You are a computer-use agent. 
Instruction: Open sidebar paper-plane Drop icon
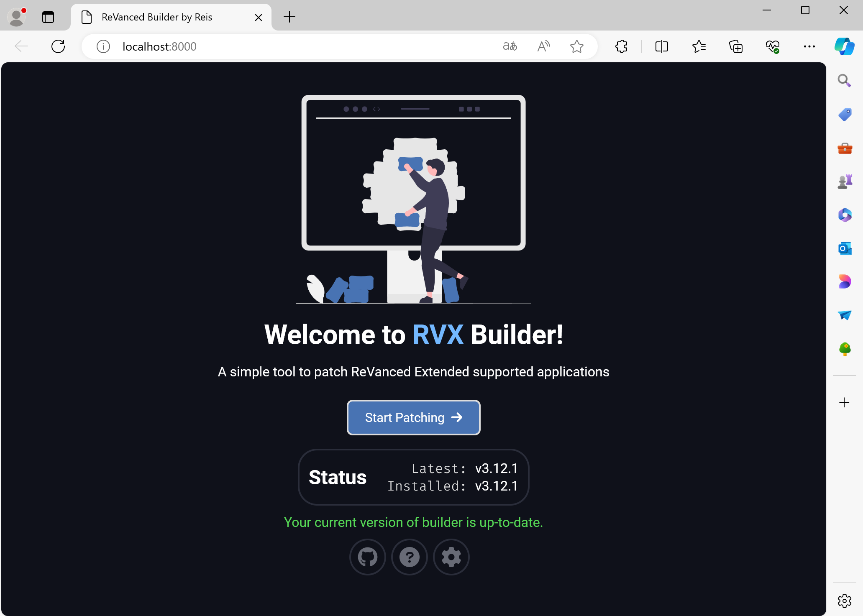pyautogui.click(x=844, y=315)
